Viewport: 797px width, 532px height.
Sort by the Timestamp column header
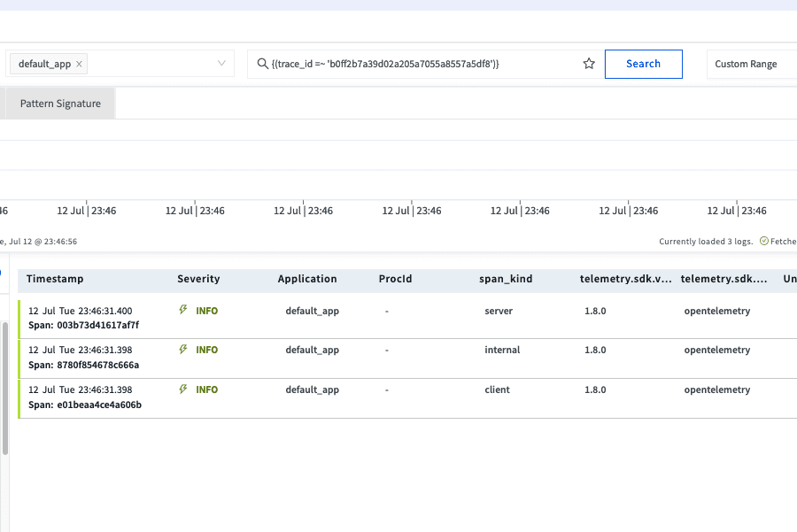pos(55,279)
